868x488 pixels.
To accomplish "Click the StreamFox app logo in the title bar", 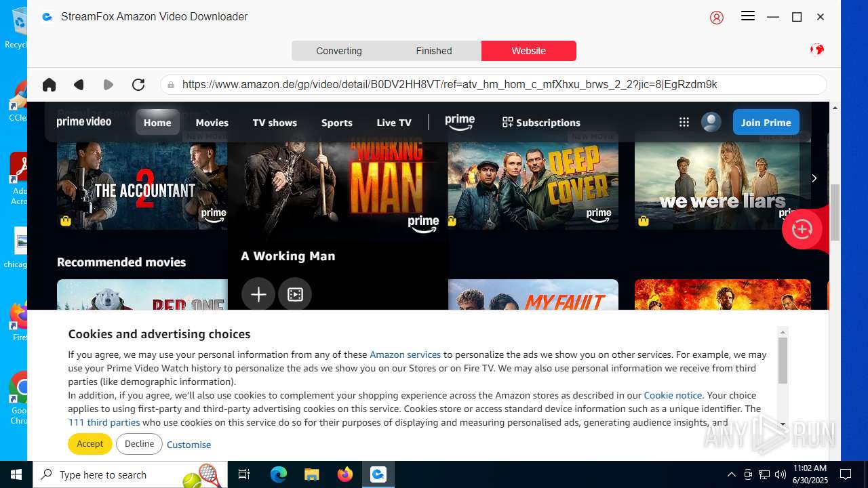I will tap(47, 17).
